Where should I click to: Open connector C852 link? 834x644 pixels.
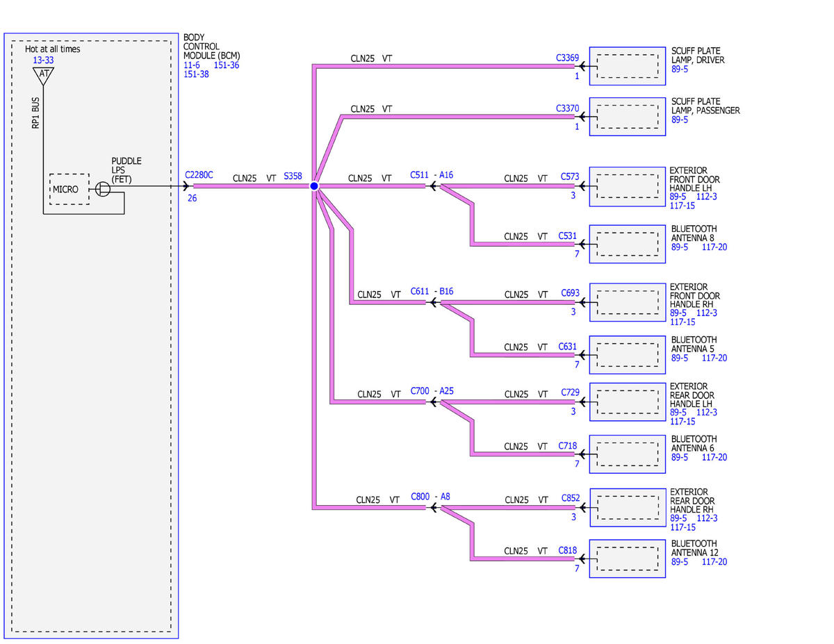[570, 498]
